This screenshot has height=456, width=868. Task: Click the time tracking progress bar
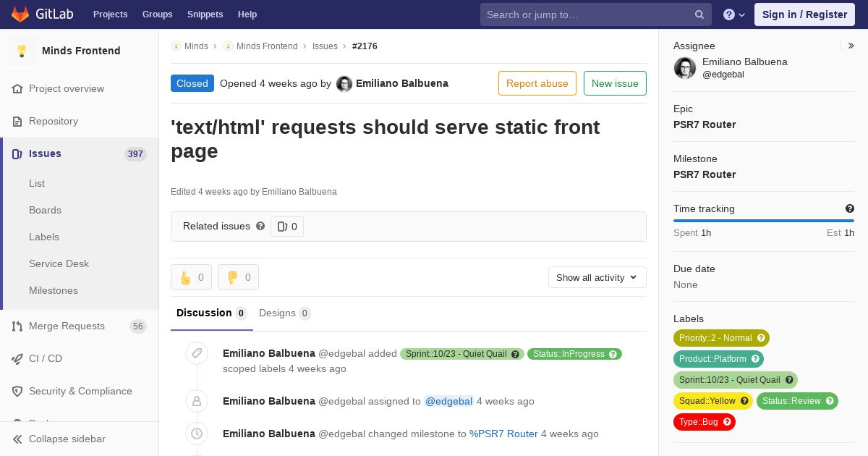tap(764, 221)
